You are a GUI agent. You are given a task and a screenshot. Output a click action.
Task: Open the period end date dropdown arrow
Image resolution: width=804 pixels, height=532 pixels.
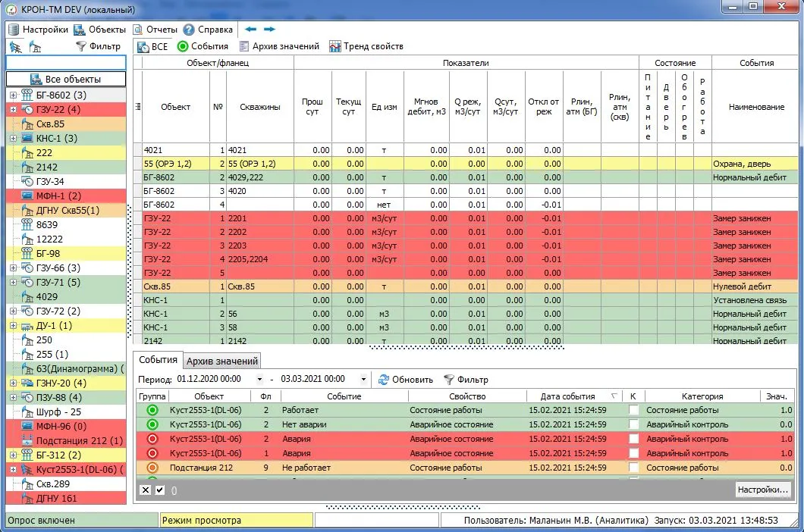click(x=363, y=380)
